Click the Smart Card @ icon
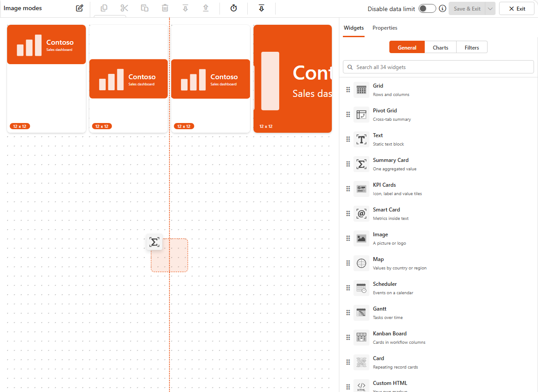538x392 pixels. [361, 214]
